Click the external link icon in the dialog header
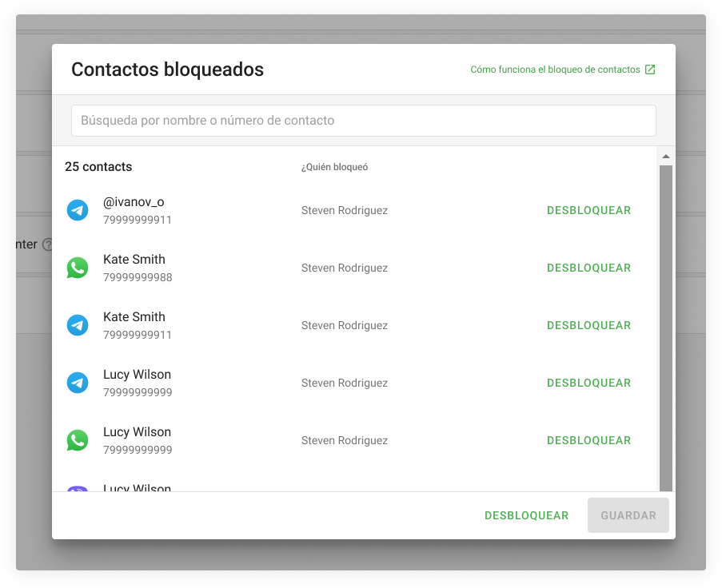722x588 pixels. [650, 70]
